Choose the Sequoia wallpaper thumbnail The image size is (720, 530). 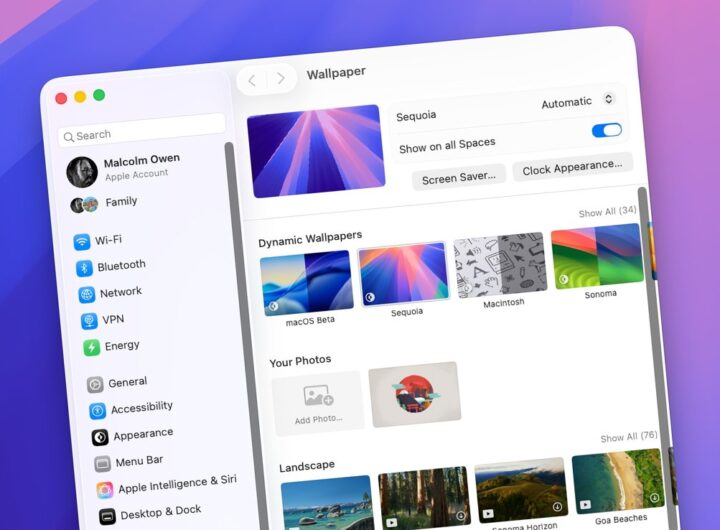403,274
